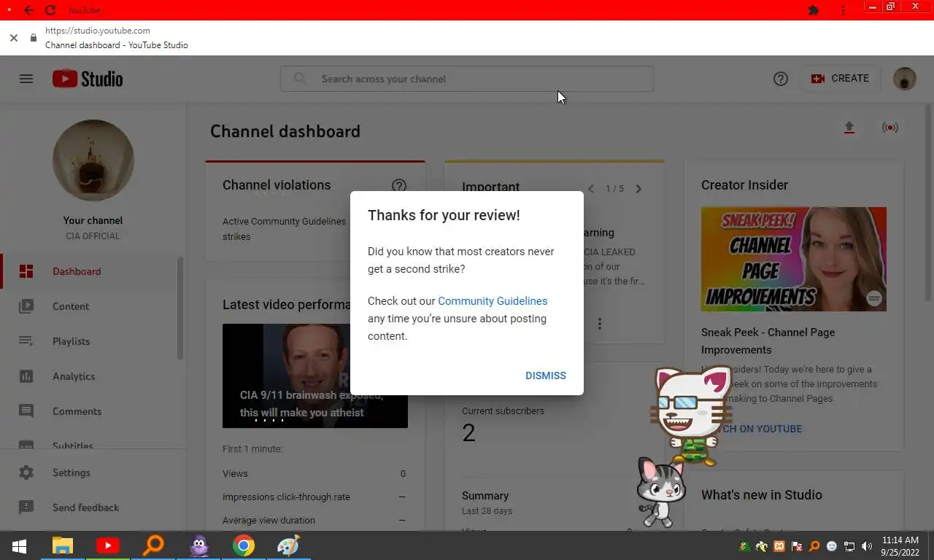
Task: Open the Content section icon
Action: 26,306
